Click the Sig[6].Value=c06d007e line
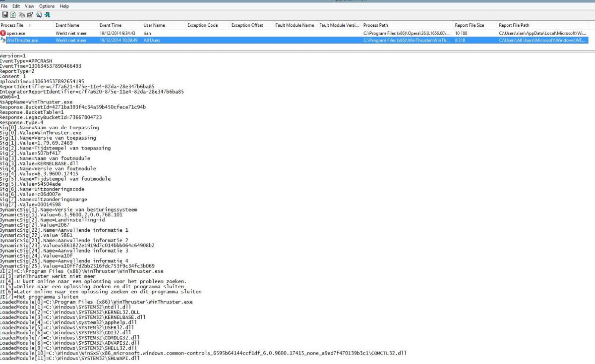This screenshot has width=595, height=364. [x=31, y=194]
